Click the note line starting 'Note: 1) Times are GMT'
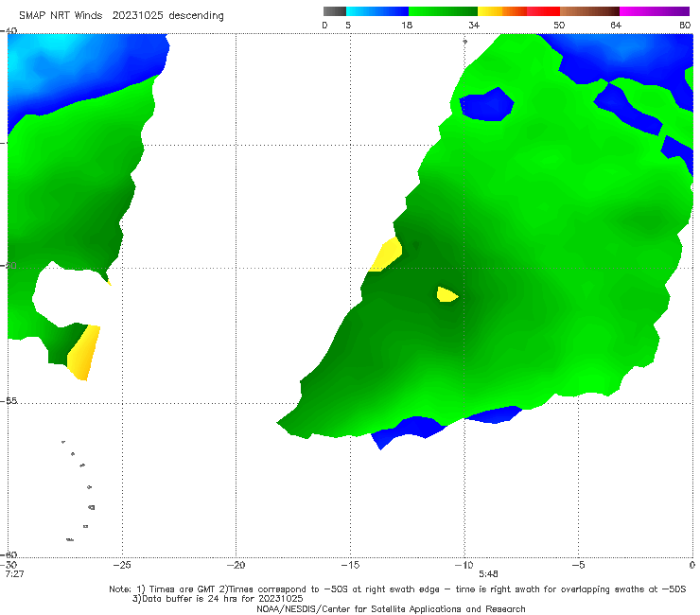 (397, 589)
